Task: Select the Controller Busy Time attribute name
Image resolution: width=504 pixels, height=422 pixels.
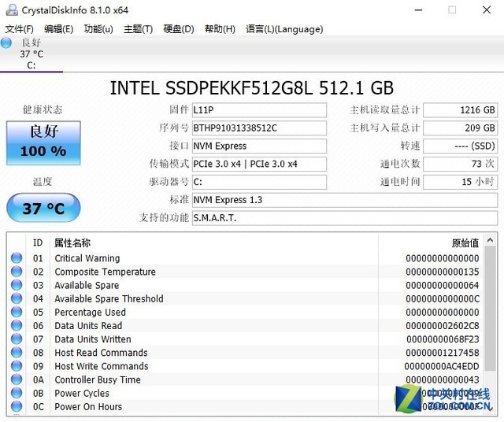Action: [98, 379]
